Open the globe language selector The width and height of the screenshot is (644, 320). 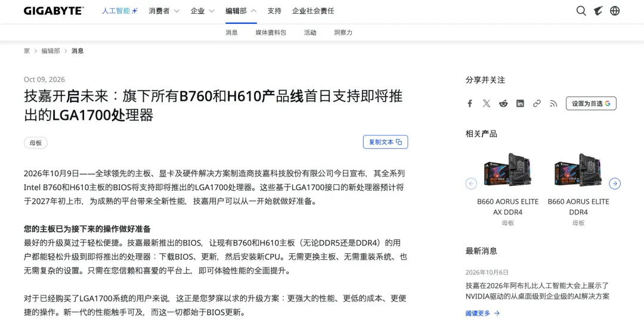click(x=615, y=11)
